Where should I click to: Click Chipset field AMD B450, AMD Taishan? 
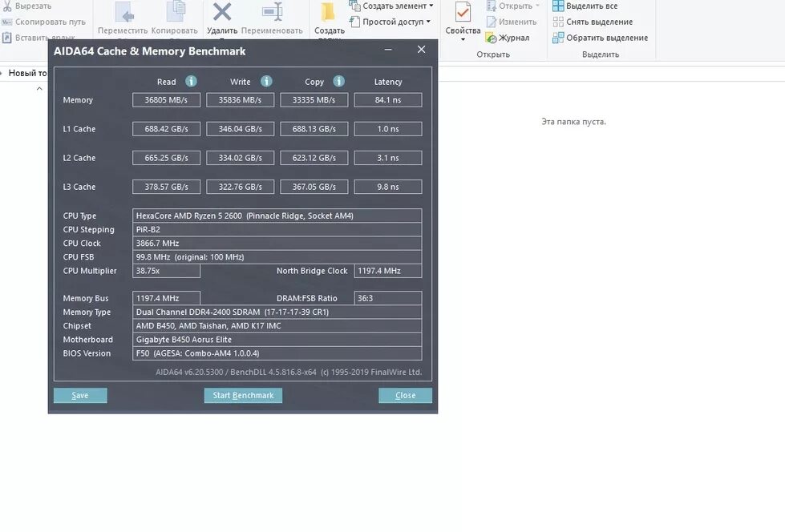[277, 326]
